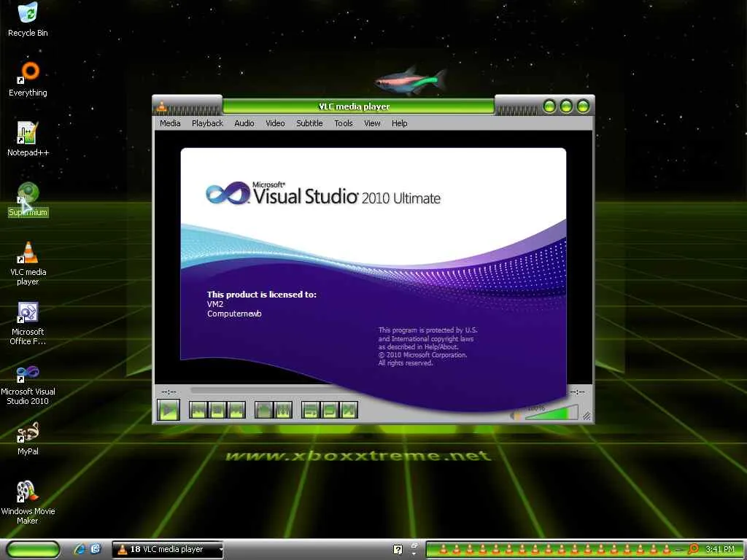The image size is (747, 560).
Task: Toggle the playlist button in VLC
Action: pyautogui.click(x=311, y=410)
